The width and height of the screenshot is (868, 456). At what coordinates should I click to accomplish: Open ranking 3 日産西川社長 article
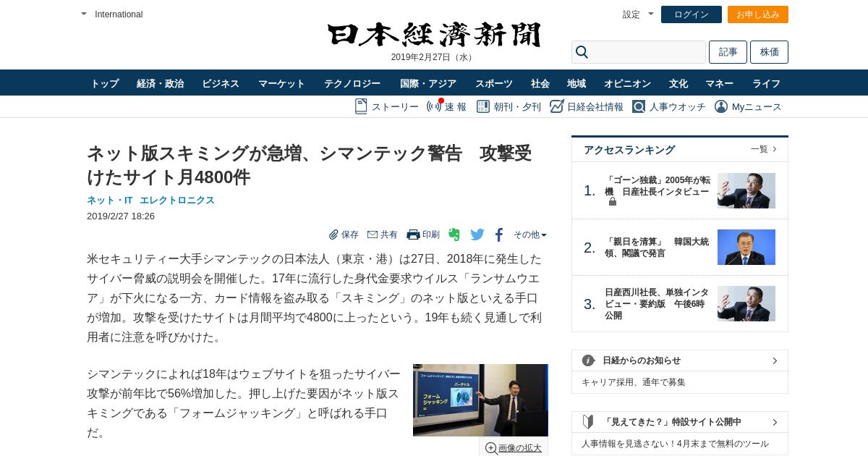point(658,304)
